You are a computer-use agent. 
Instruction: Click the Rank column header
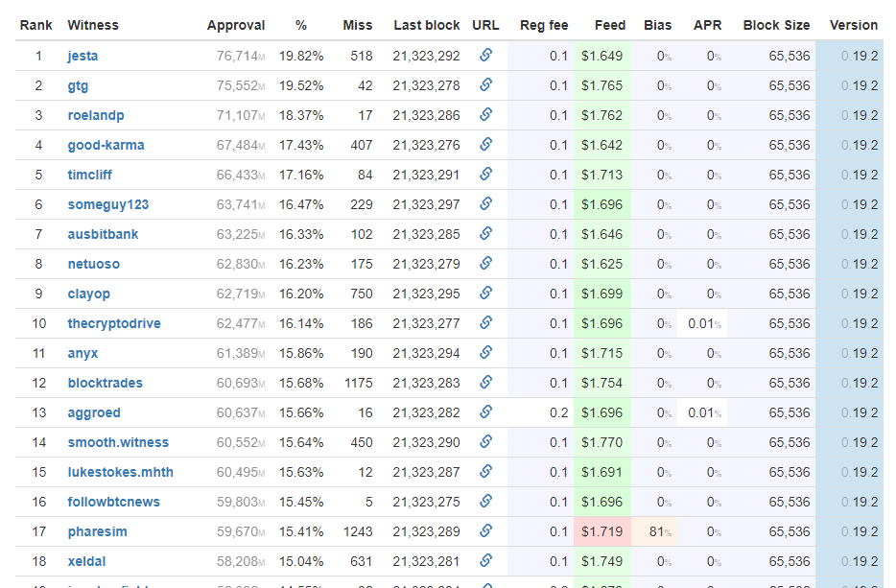click(36, 25)
